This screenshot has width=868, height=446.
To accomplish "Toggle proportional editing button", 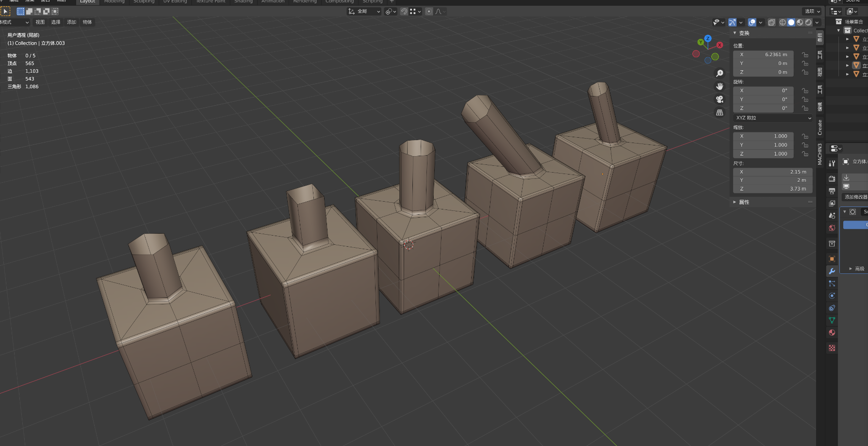I will [429, 11].
